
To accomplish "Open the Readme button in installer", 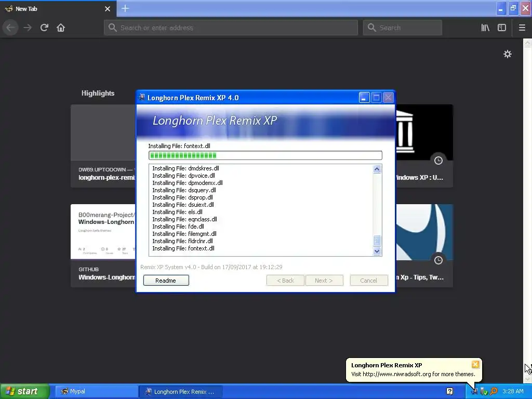I will coord(166,280).
